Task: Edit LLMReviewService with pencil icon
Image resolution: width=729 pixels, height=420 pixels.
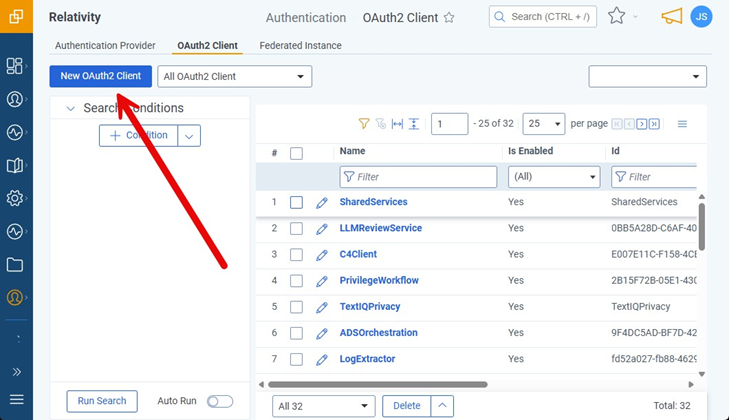Action: (x=322, y=229)
